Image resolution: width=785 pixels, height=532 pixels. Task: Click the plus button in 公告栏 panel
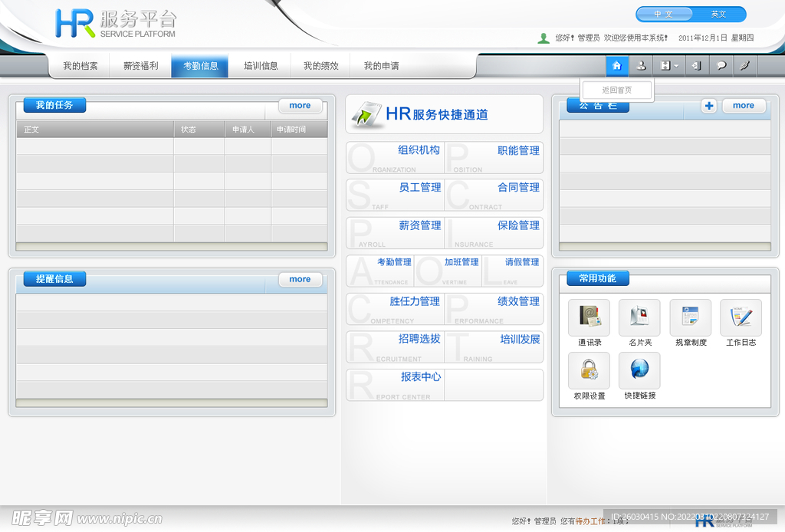[x=708, y=106]
